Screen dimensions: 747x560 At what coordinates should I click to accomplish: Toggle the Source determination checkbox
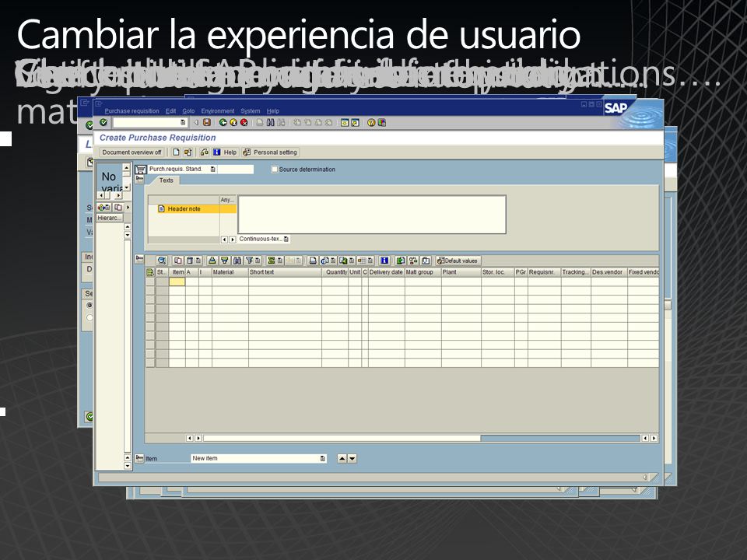pyautogui.click(x=275, y=169)
